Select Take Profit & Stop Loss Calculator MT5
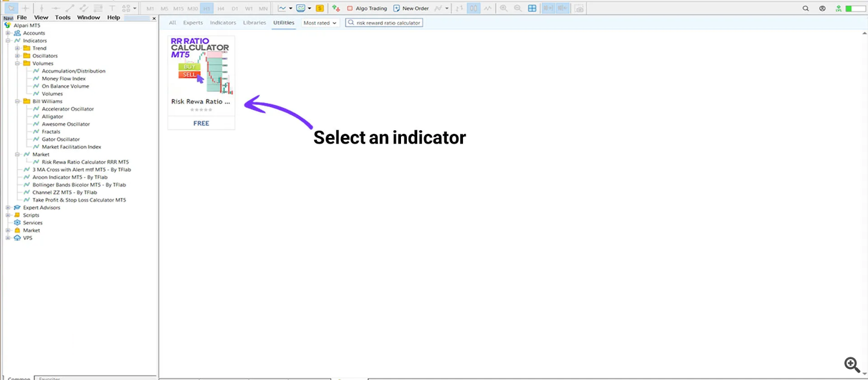868x380 pixels. (79, 200)
